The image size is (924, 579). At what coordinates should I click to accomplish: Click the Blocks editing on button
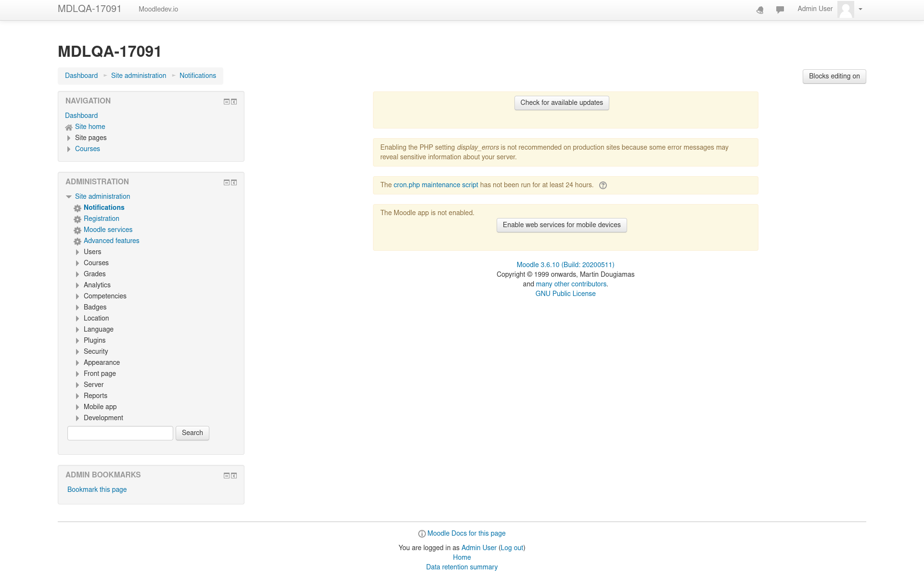click(834, 76)
